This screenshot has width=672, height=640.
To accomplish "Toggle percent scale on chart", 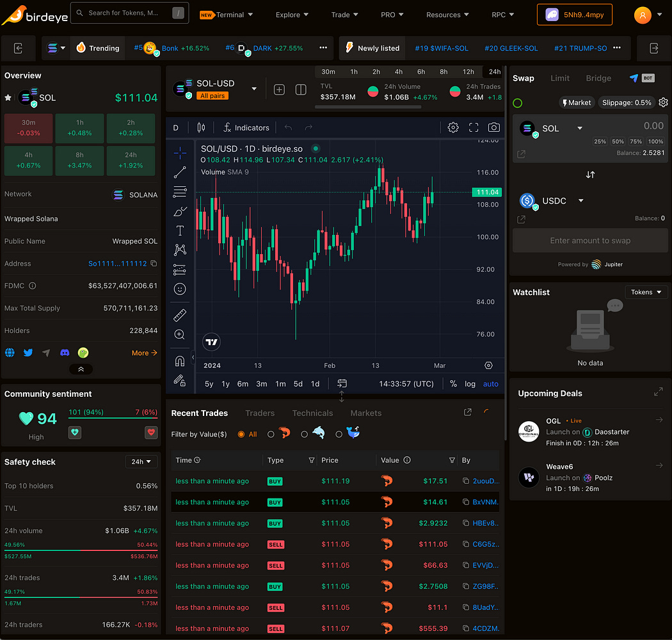I will pyautogui.click(x=453, y=383).
